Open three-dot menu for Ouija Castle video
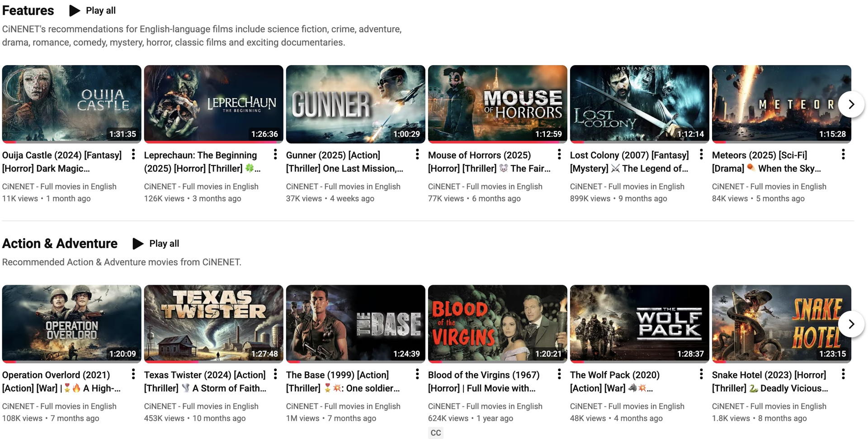868x439 pixels. click(x=133, y=155)
